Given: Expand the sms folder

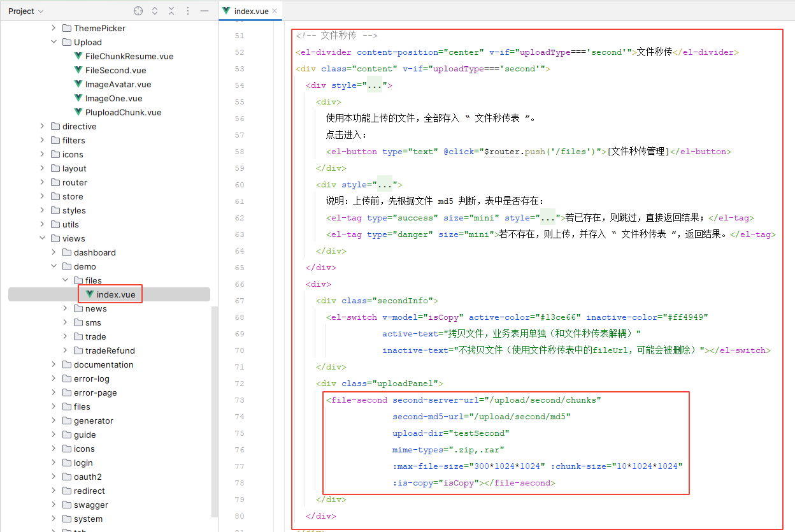Looking at the screenshot, I should [66, 322].
